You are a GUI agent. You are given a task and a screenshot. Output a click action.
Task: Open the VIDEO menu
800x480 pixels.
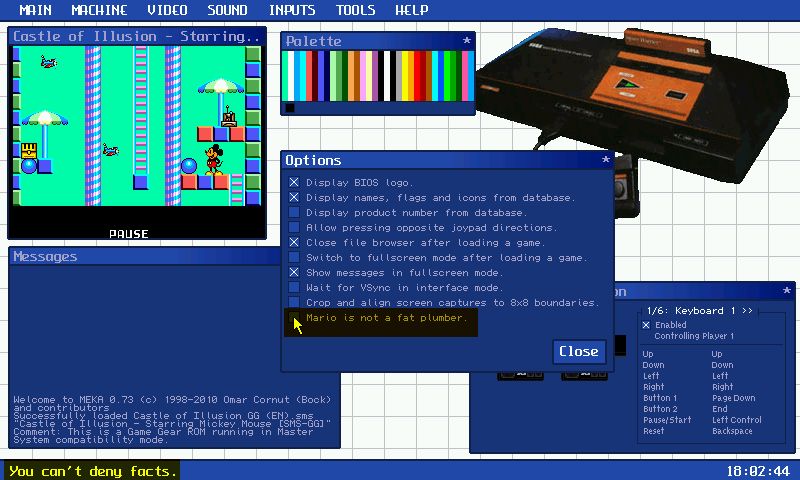[167, 10]
